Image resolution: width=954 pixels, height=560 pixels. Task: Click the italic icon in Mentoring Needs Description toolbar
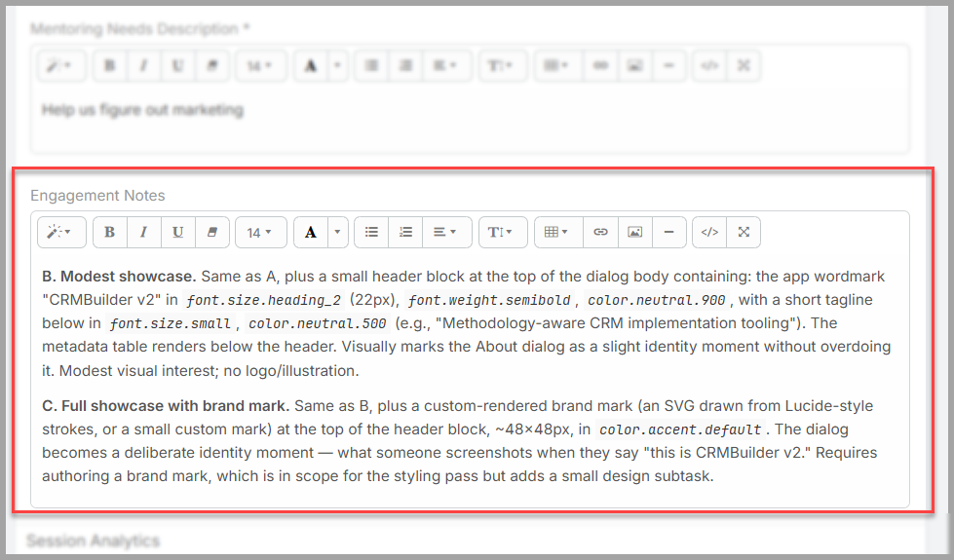144,65
